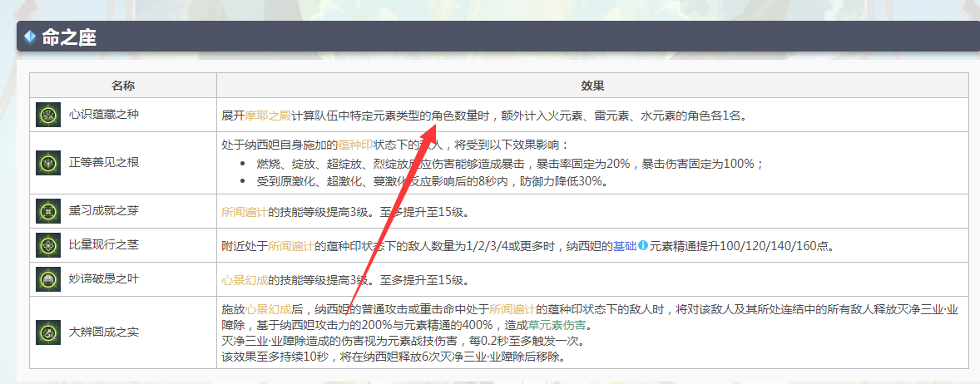Click the 命之座 section title

tap(69, 37)
